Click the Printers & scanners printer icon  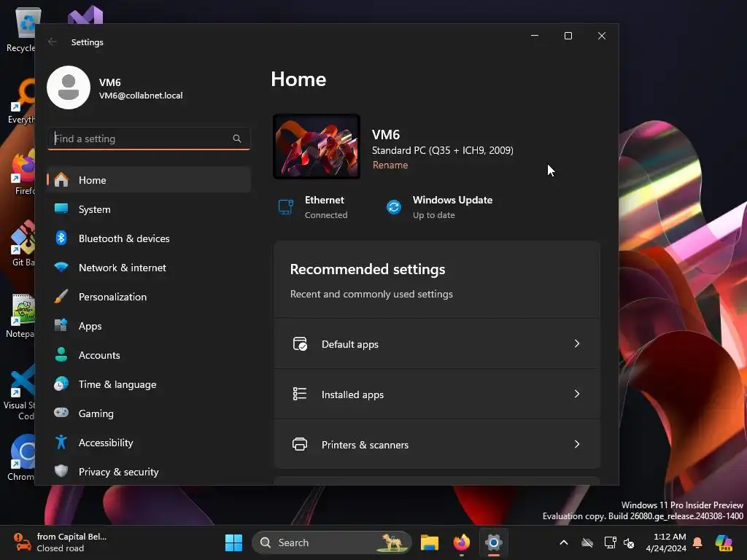click(300, 444)
